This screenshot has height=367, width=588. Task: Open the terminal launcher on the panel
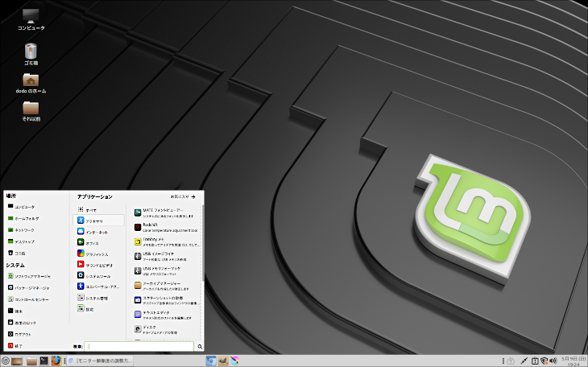pyautogui.click(x=43, y=361)
